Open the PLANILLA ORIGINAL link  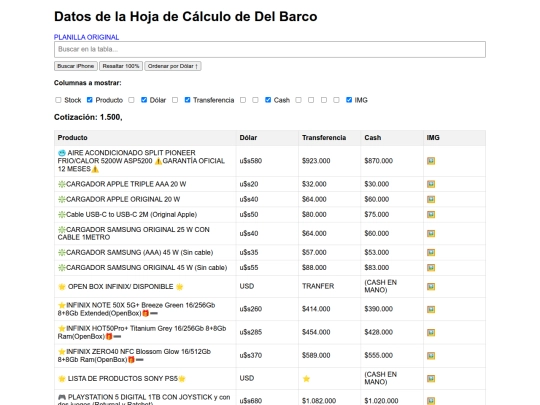(x=86, y=37)
